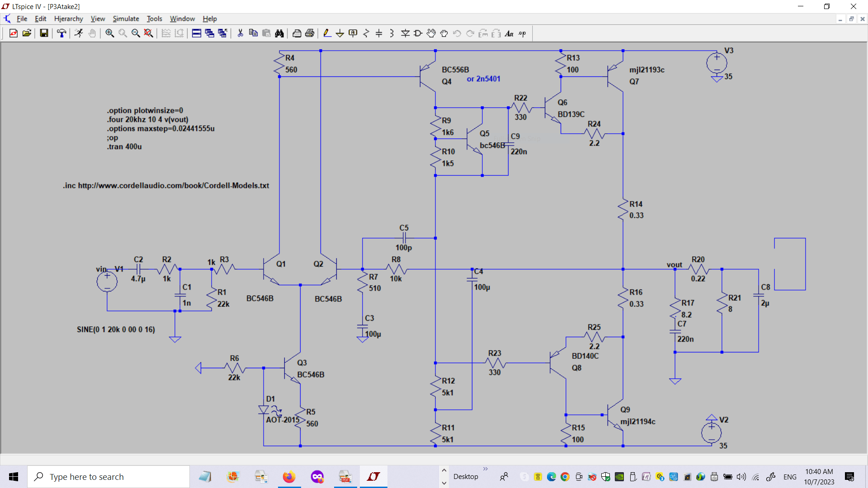Create a new schematic via toolbar icon
868x488 pixels.
(14, 33)
